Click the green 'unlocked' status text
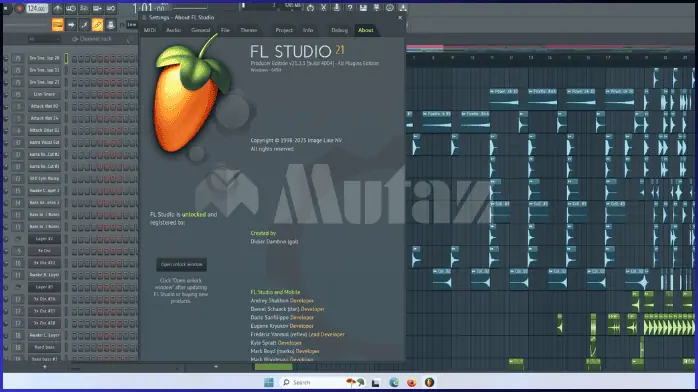 pyautogui.click(x=194, y=214)
